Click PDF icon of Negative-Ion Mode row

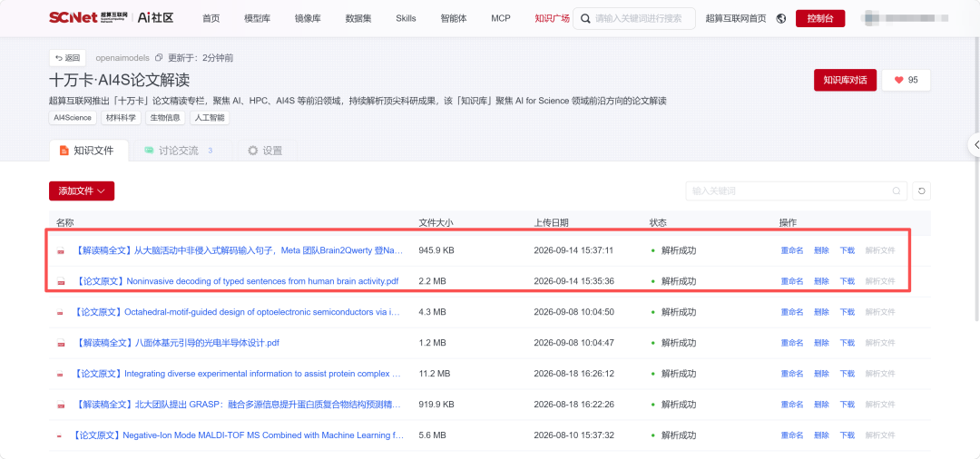click(59, 435)
